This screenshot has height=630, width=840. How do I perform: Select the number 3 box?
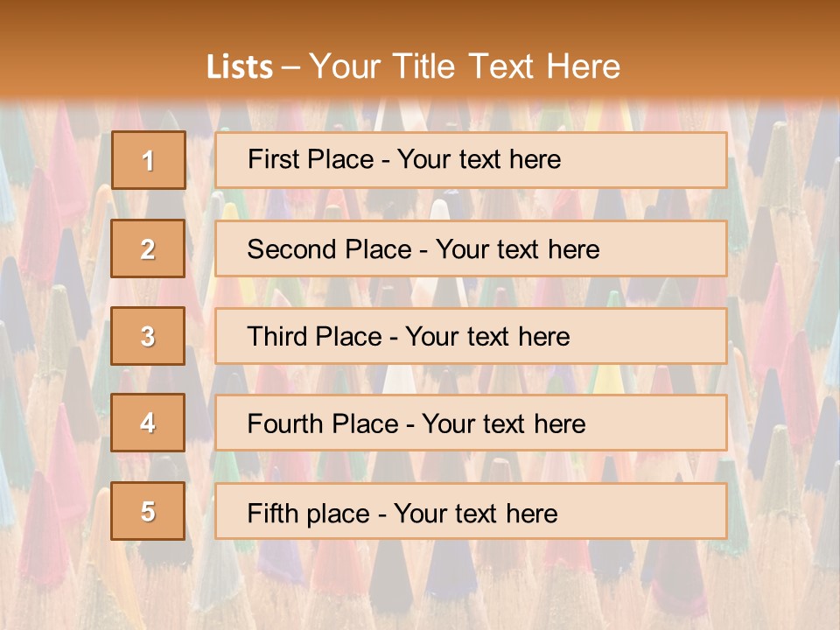[x=148, y=336]
